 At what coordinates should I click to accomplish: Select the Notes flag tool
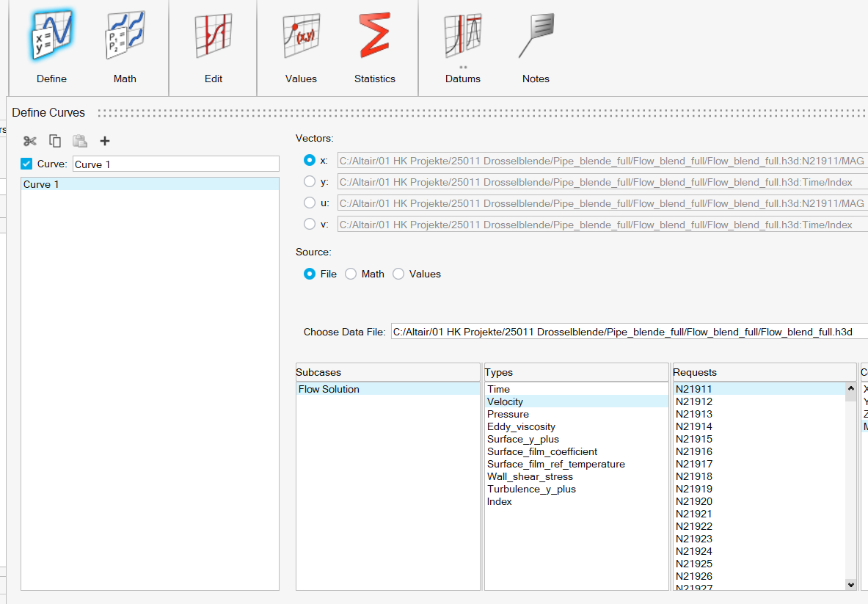click(x=536, y=47)
